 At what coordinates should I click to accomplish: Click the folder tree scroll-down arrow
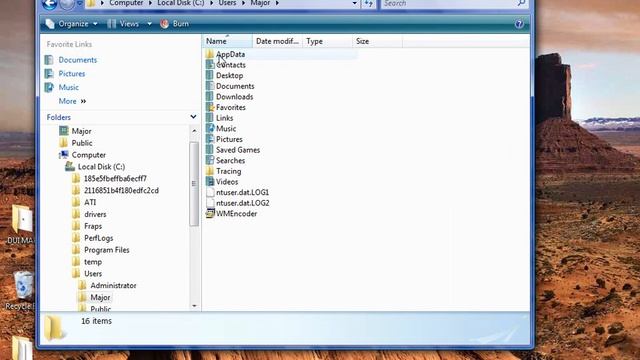point(194,306)
